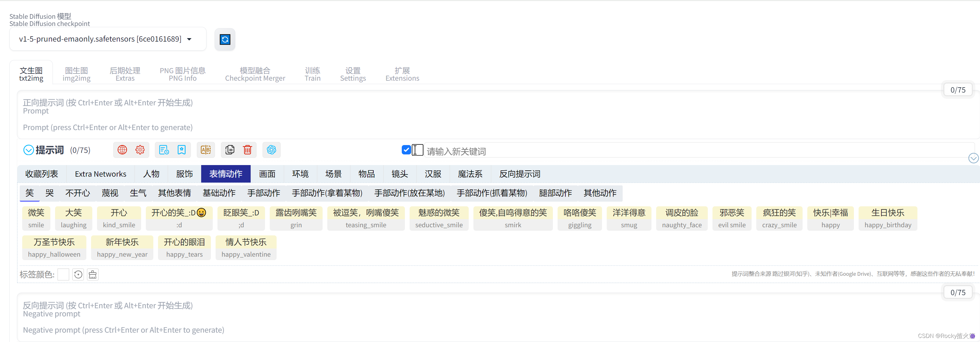The height and width of the screenshot is (342, 980).
Task: Open the prompt history icon
Action: click(164, 150)
